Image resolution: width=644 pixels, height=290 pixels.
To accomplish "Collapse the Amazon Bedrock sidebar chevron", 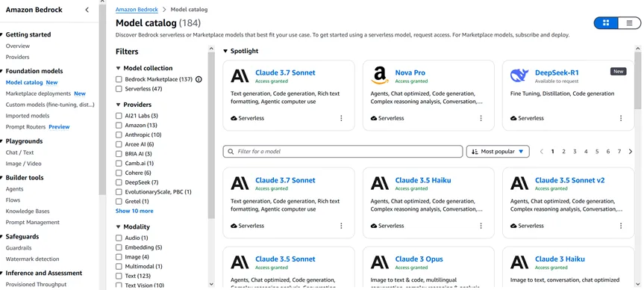I will click(87, 10).
